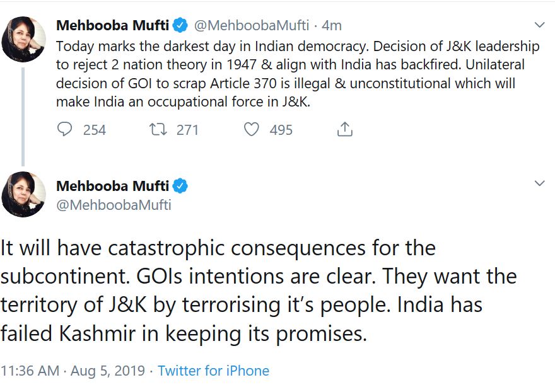Click the 271 retweets count
Viewport: 555px width, 392px height.
[x=187, y=130]
